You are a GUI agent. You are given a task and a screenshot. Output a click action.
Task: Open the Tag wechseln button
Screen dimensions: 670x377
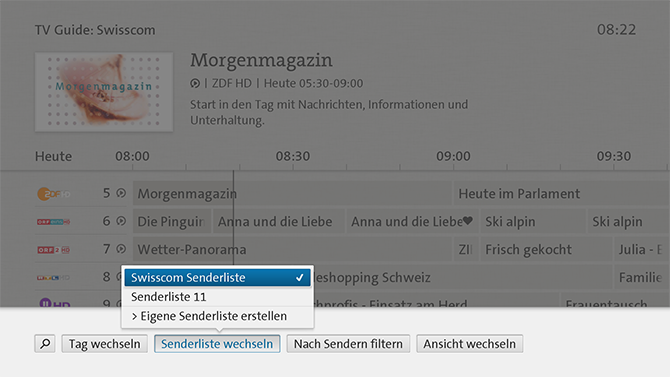coord(105,344)
